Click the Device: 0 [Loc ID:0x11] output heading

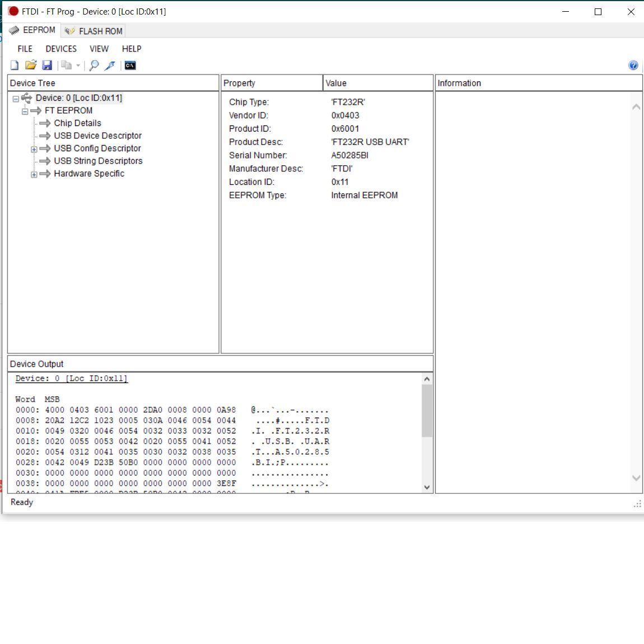[x=72, y=378]
